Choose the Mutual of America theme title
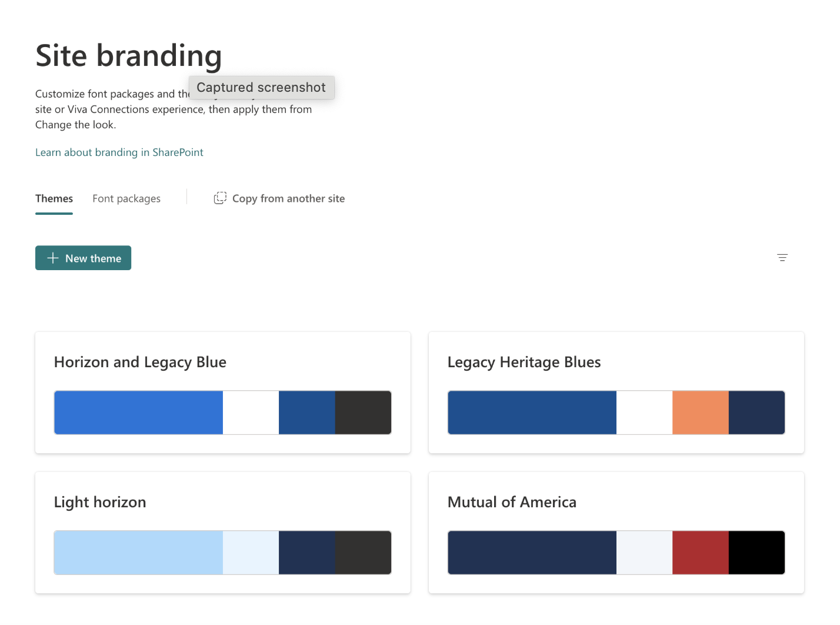 tap(512, 502)
